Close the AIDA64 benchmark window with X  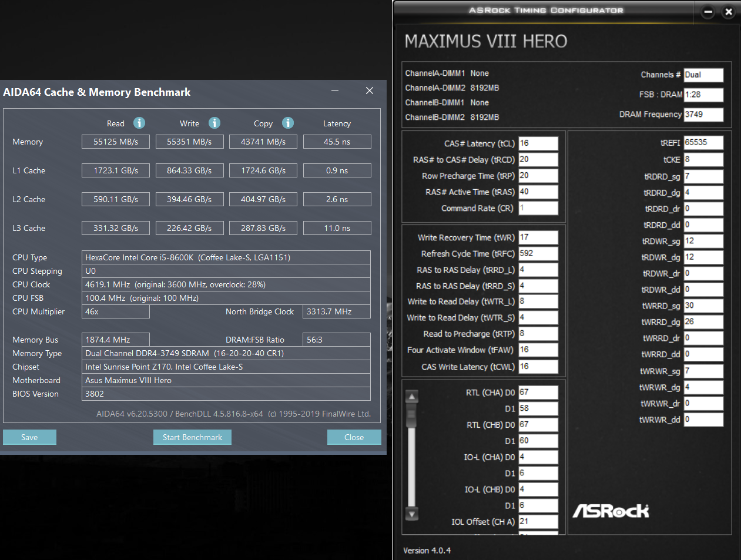[370, 90]
